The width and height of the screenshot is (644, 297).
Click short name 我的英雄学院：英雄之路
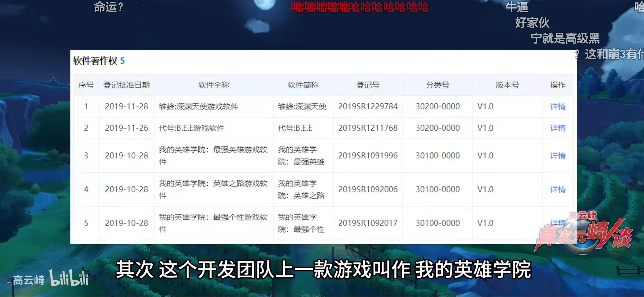(301, 189)
